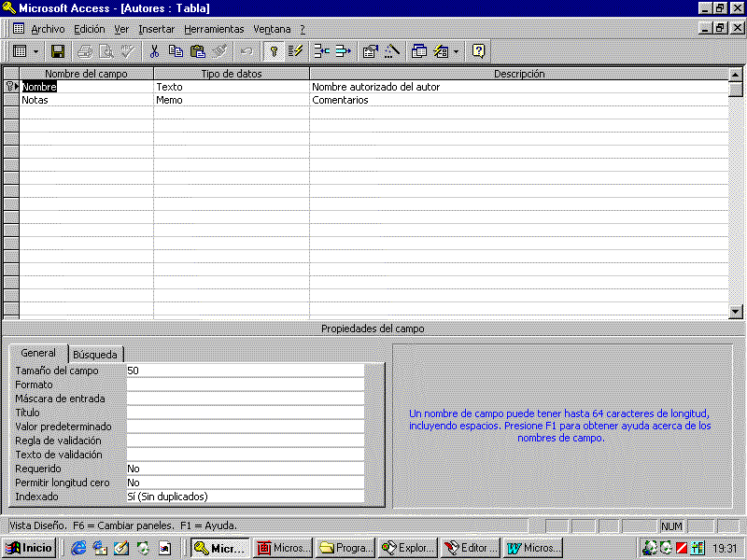The image size is (747, 560).
Task: Click the Texto data type cell
Action: pyautogui.click(x=232, y=87)
